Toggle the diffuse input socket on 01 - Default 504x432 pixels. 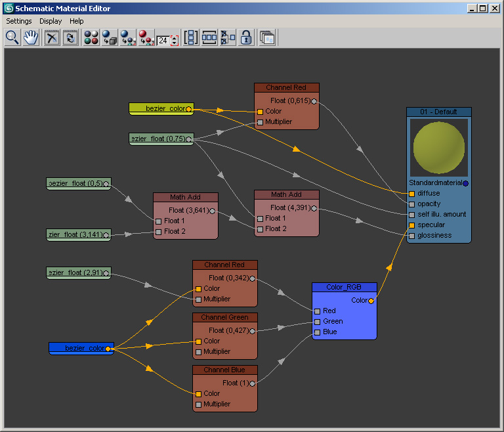(411, 194)
